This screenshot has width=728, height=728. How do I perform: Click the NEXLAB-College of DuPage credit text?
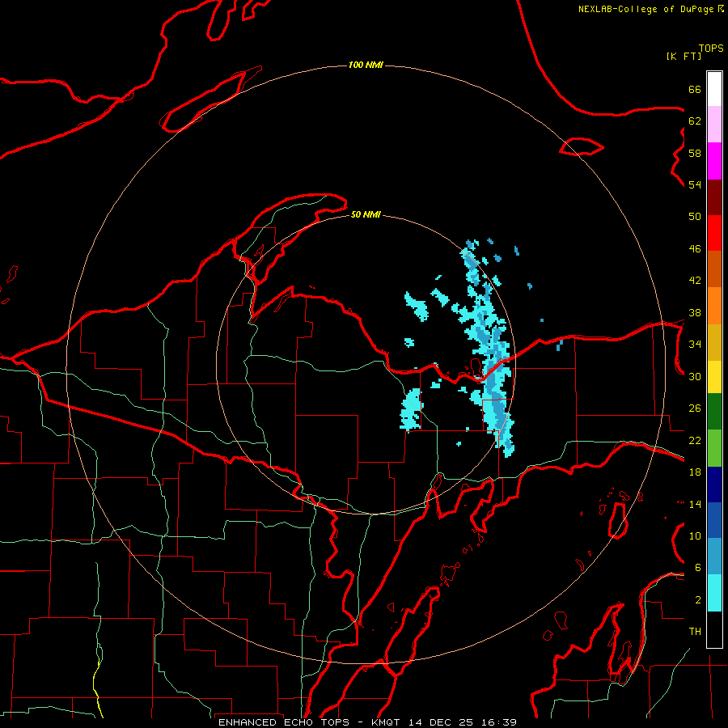[x=650, y=9]
